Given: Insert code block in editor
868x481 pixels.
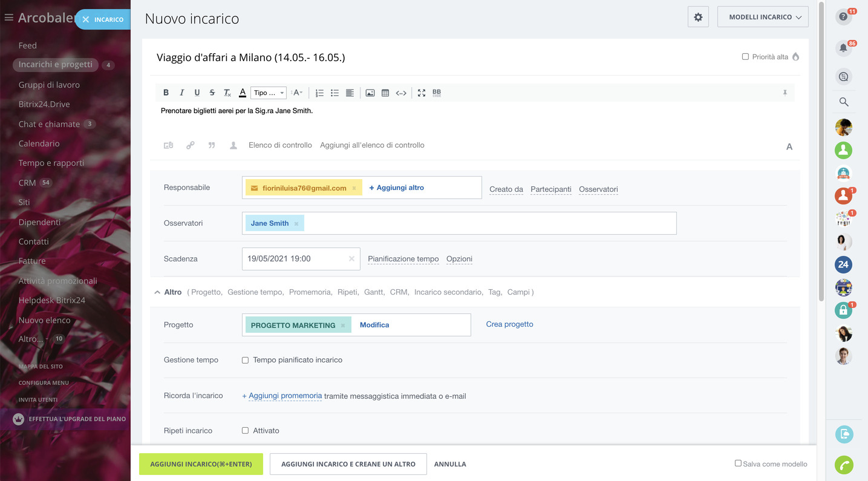Looking at the screenshot, I should pyautogui.click(x=401, y=93).
